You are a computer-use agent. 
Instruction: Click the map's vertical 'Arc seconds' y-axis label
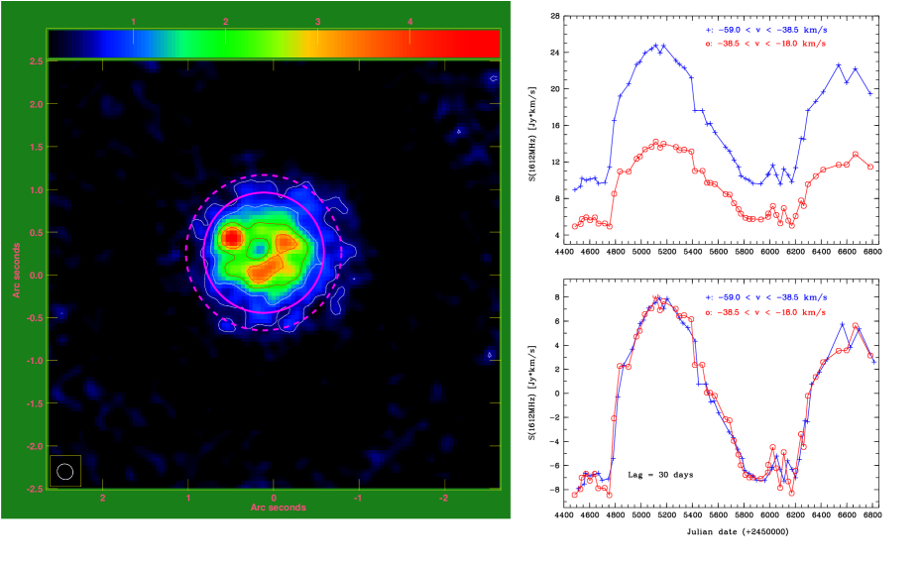pos(17,271)
